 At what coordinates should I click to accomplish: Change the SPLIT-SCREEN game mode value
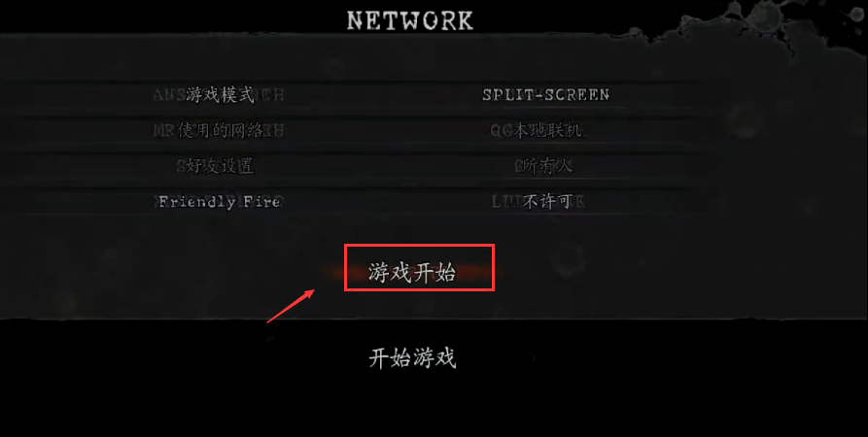point(546,94)
